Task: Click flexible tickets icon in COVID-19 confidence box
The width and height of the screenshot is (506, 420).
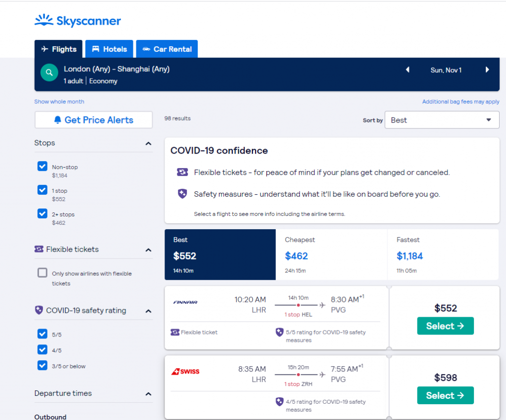Action: coord(182,172)
